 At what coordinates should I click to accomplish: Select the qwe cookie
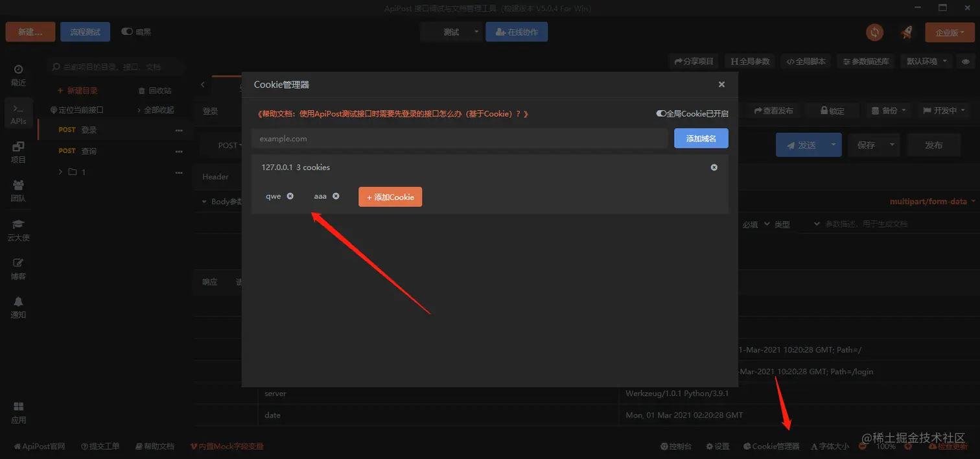click(x=273, y=196)
